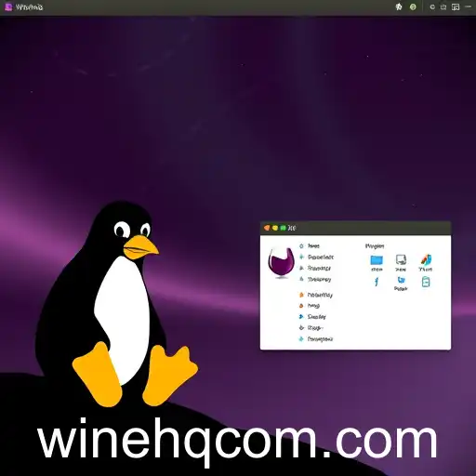Click the green round icon in the top bar

(x=413, y=7)
